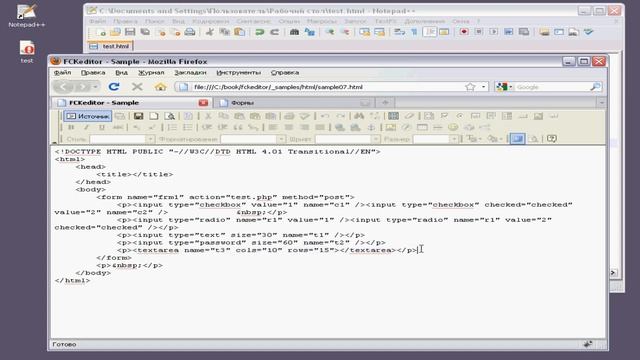Viewport: 640px width, 360px height.
Task: Click the Google search field
Action: (x=551, y=87)
